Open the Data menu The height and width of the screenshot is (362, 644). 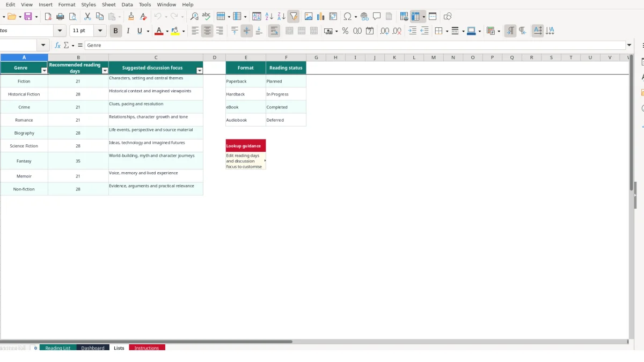[127, 4]
